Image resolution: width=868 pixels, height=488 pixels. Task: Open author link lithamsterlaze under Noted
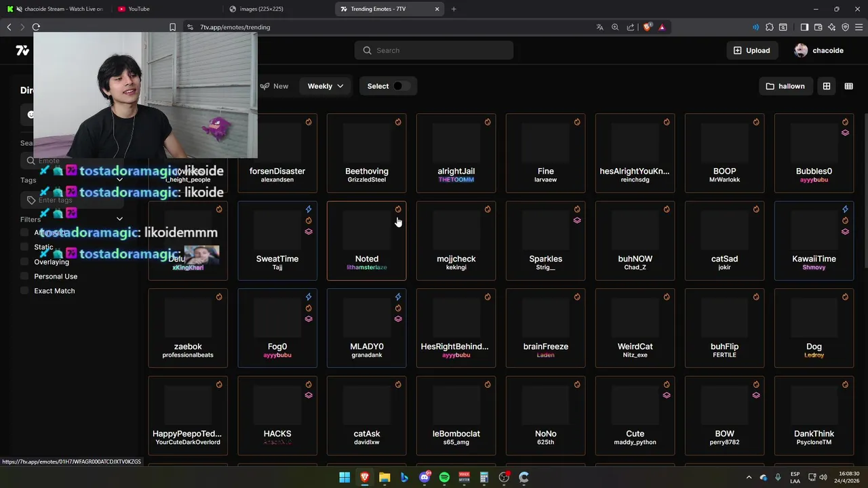(367, 267)
